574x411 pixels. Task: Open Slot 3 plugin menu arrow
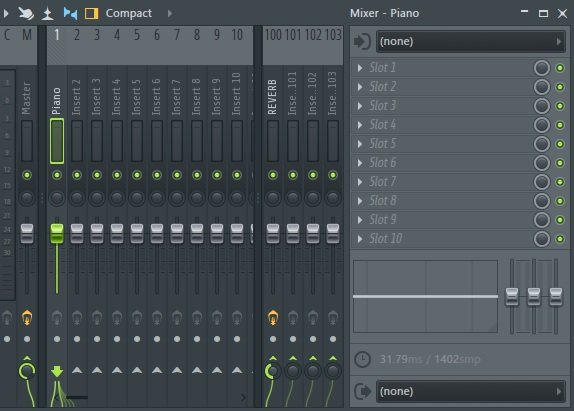(360, 106)
